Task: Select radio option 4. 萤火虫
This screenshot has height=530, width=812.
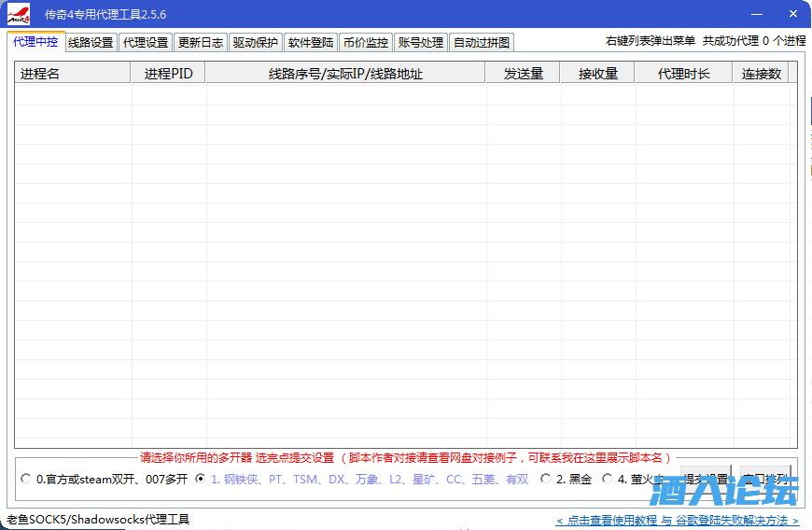Action: [x=608, y=479]
